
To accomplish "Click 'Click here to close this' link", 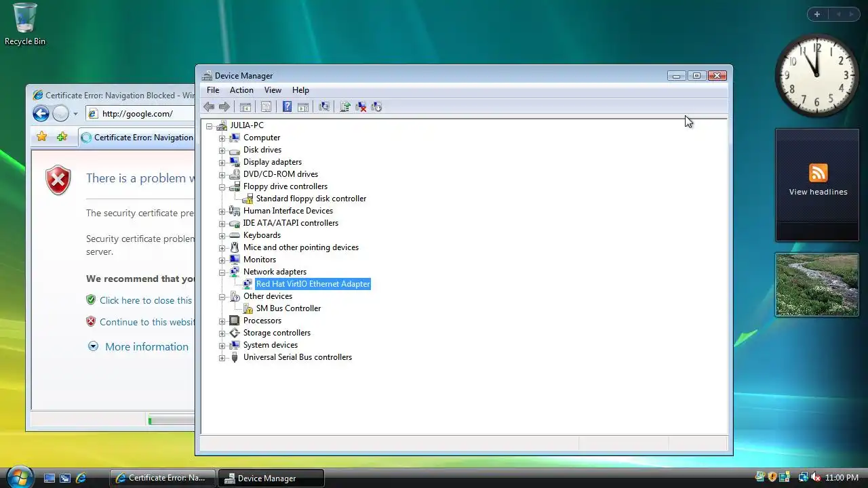I will click(x=146, y=300).
